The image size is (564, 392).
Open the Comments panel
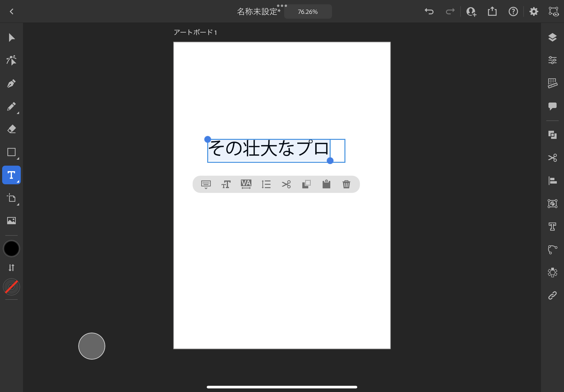point(553,106)
